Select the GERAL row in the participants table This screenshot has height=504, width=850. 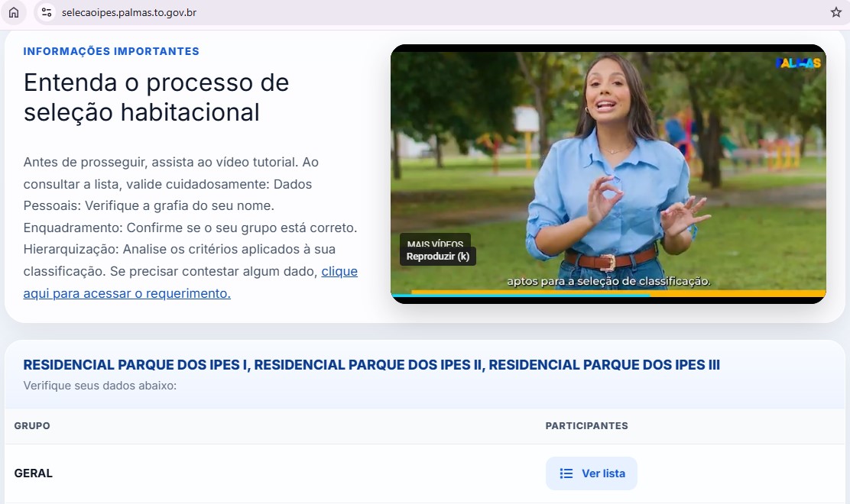coord(33,473)
